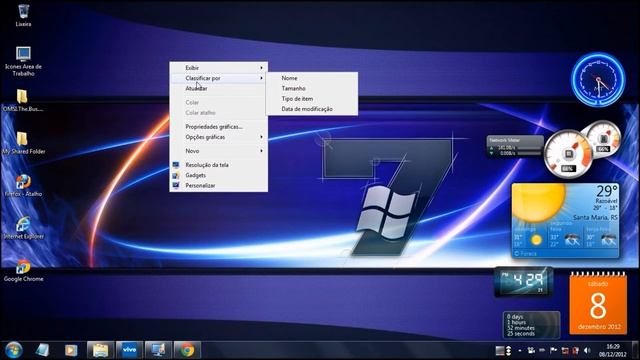Switch to Google Chrome in the taskbar
Viewport: 640px width, 360px height.
tap(187, 350)
